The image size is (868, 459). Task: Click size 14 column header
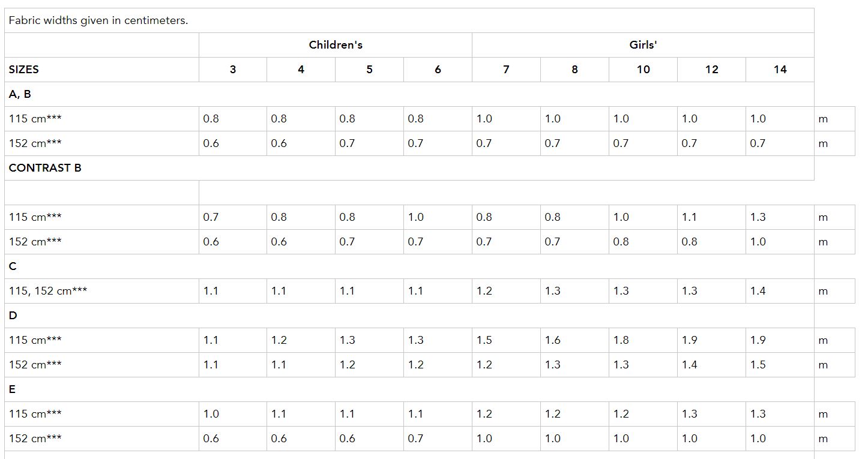point(780,70)
